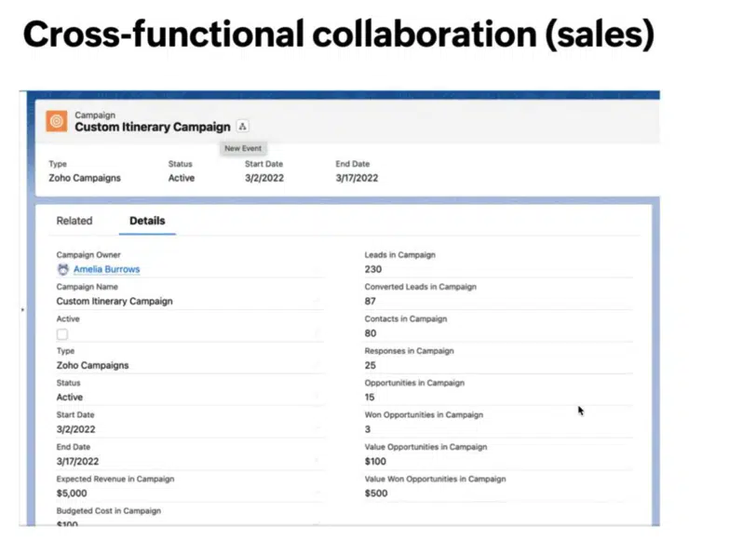756x542 pixels.
Task: Open the campaign hierarchy icon beside the title
Action: (243, 127)
